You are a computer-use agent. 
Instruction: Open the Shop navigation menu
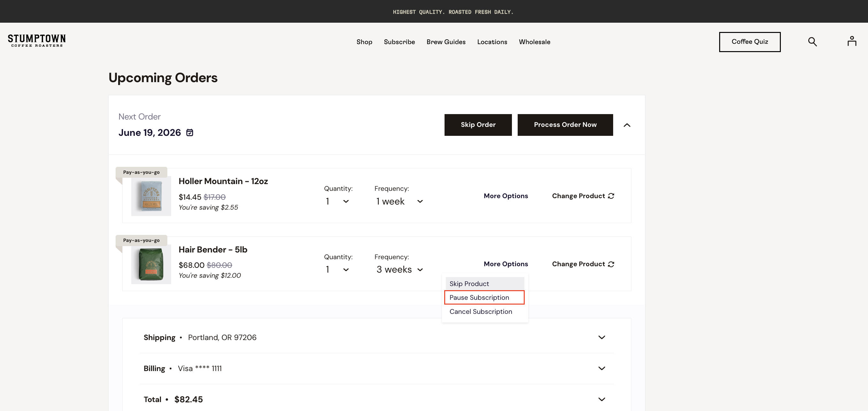pyautogui.click(x=364, y=42)
